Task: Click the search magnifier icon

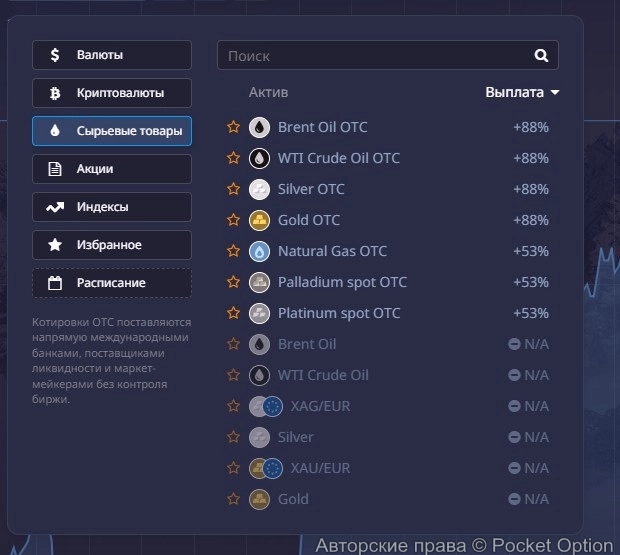Action: pyautogui.click(x=541, y=56)
